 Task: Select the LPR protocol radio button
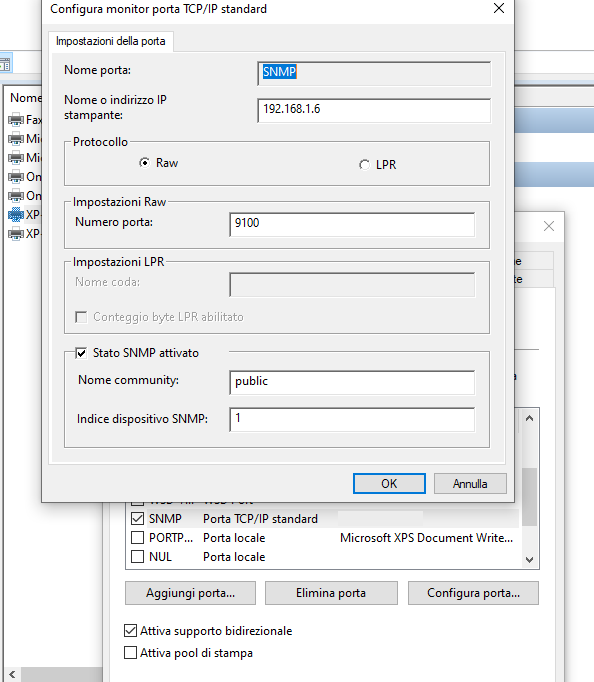click(364, 165)
